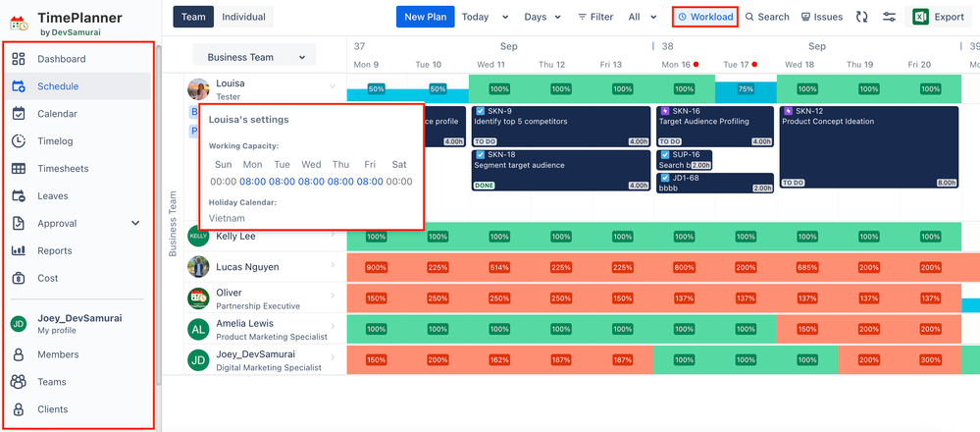This screenshot has width=980, height=432.
Task: Open SKN-9 Identify top 5 competitors task
Action: (560, 127)
